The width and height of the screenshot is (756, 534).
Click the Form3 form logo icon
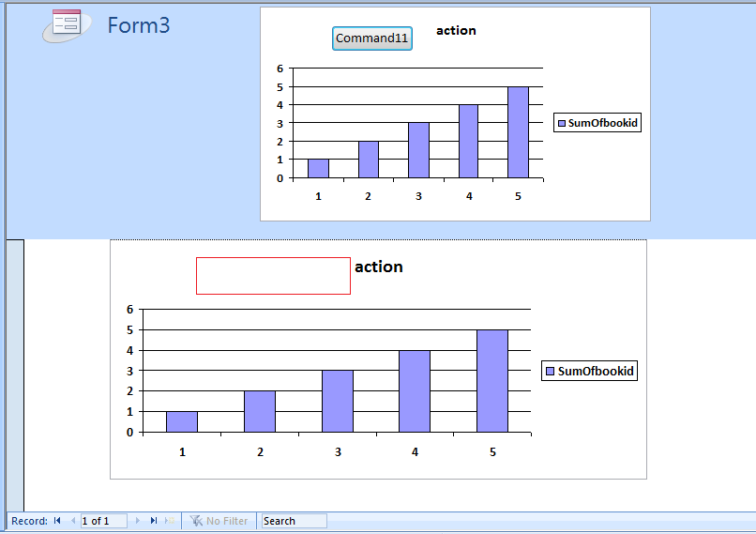[x=67, y=25]
